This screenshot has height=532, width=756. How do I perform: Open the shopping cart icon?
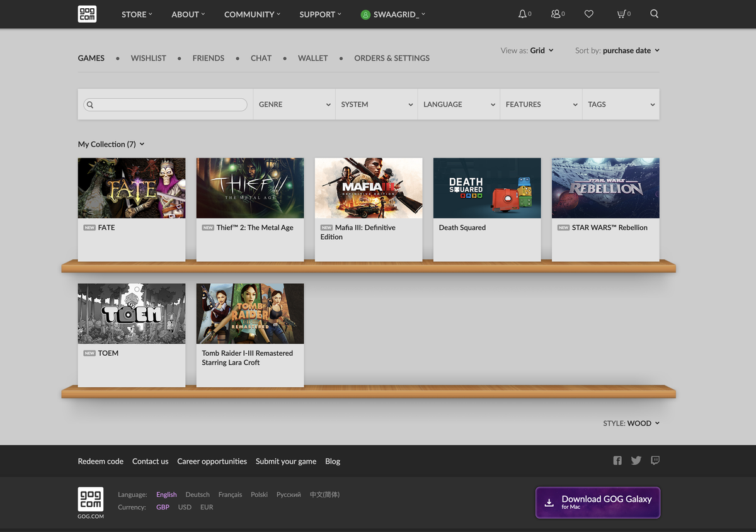point(624,14)
